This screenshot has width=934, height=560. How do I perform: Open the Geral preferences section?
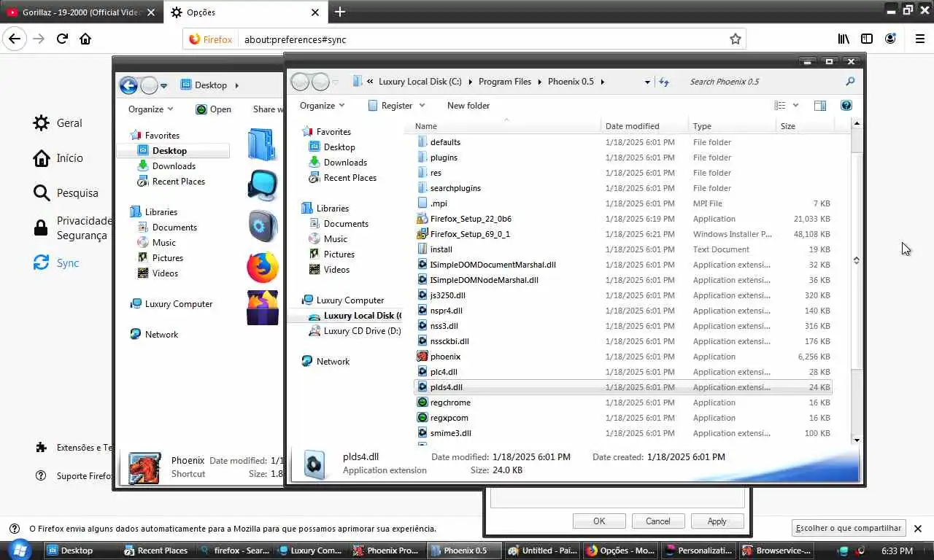[x=58, y=123]
